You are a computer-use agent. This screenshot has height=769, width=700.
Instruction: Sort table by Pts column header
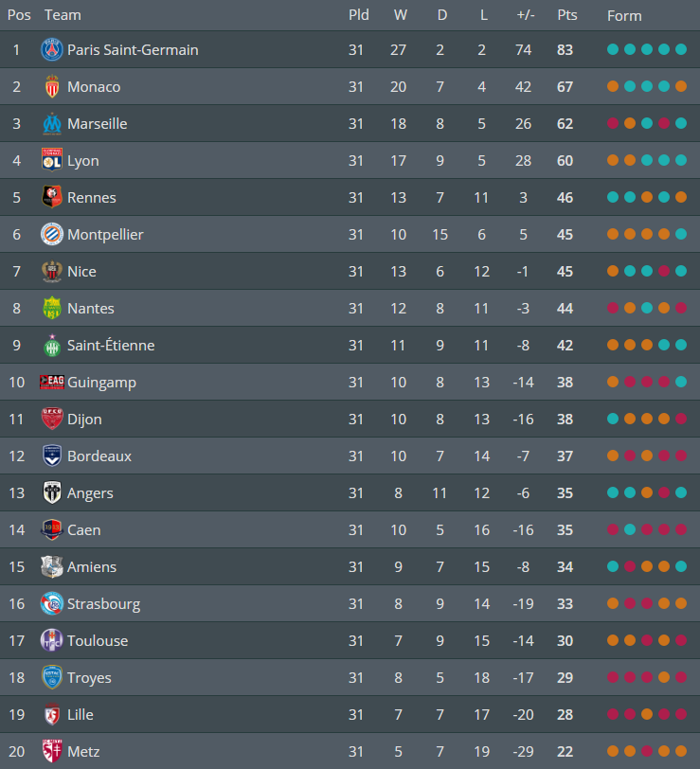(x=566, y=15)
